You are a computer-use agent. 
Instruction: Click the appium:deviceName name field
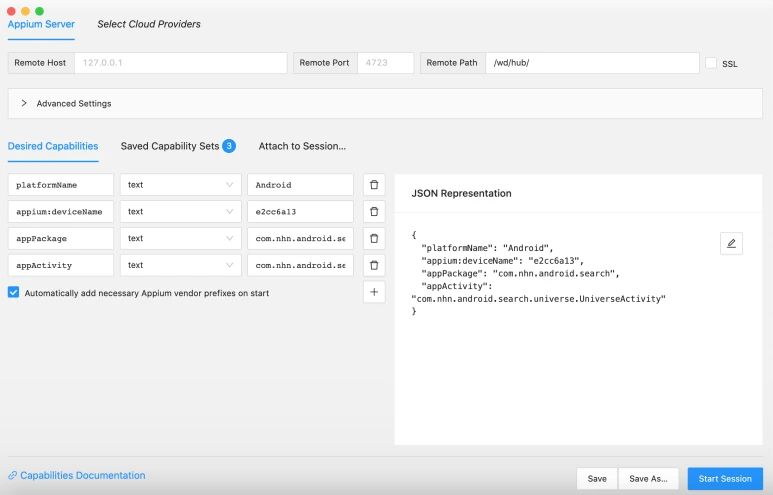pyautogui.click(x=61, y=212)
